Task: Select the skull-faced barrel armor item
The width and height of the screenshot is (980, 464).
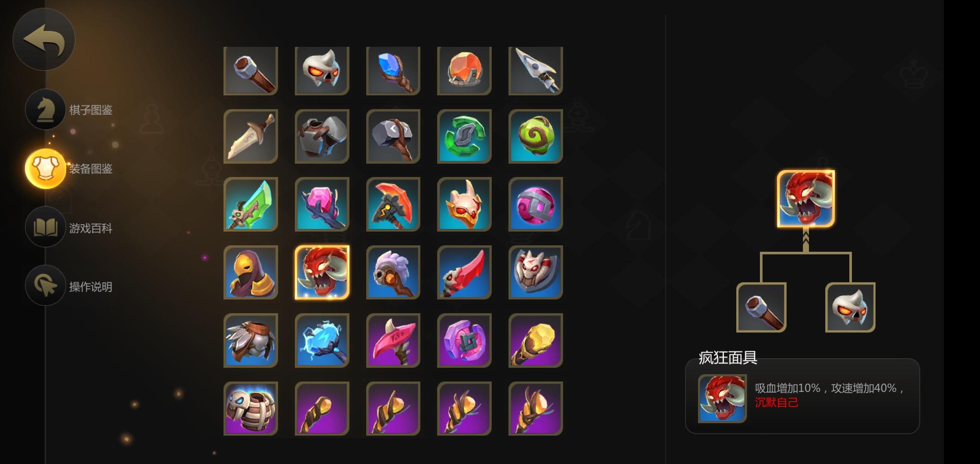Action: 251,409
